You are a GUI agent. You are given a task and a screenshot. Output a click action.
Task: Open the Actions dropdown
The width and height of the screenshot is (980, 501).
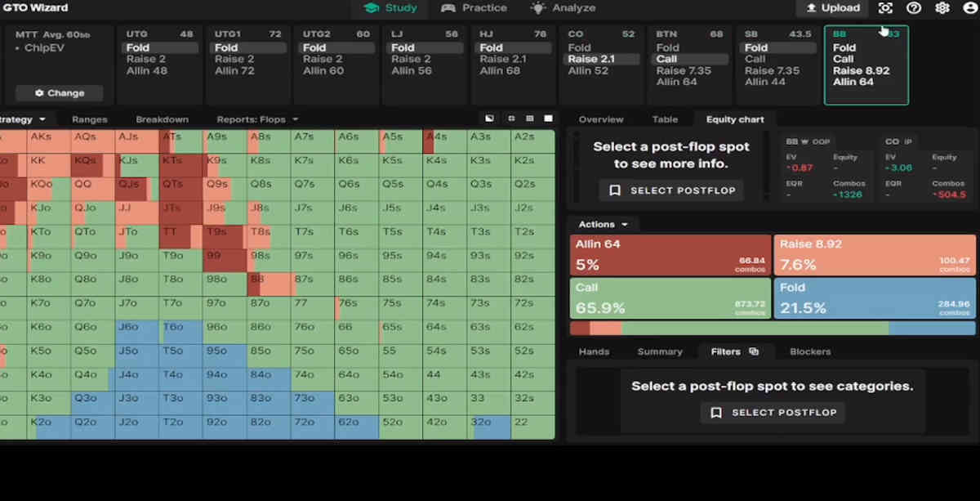604,224
